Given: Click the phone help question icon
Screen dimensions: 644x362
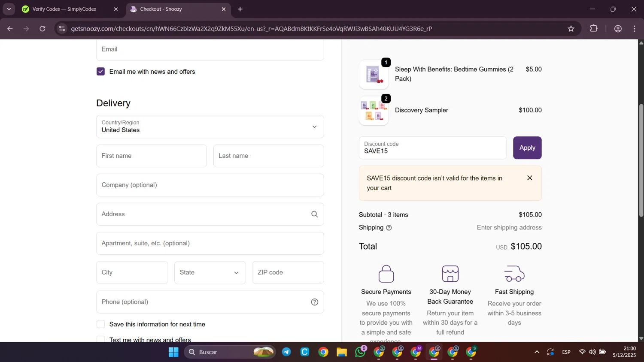Looking at the screenshot, I should pos(314,302).
